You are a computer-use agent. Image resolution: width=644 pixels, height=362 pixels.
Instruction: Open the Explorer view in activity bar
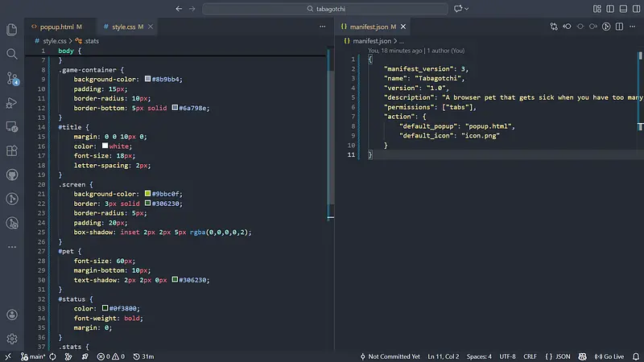pyautogui.click(x=12, y=30)
